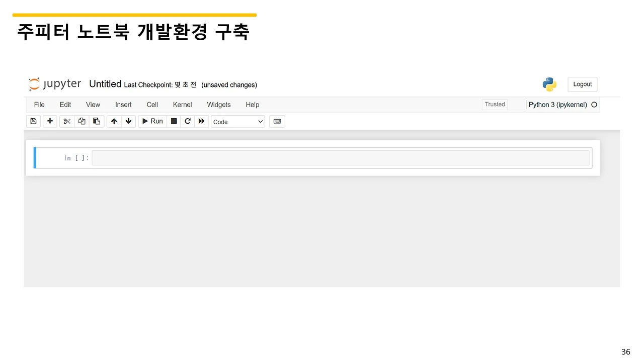Click the Run button to execute cell
The width and height of the screenshot is (644, 362).
click(152, 121)
